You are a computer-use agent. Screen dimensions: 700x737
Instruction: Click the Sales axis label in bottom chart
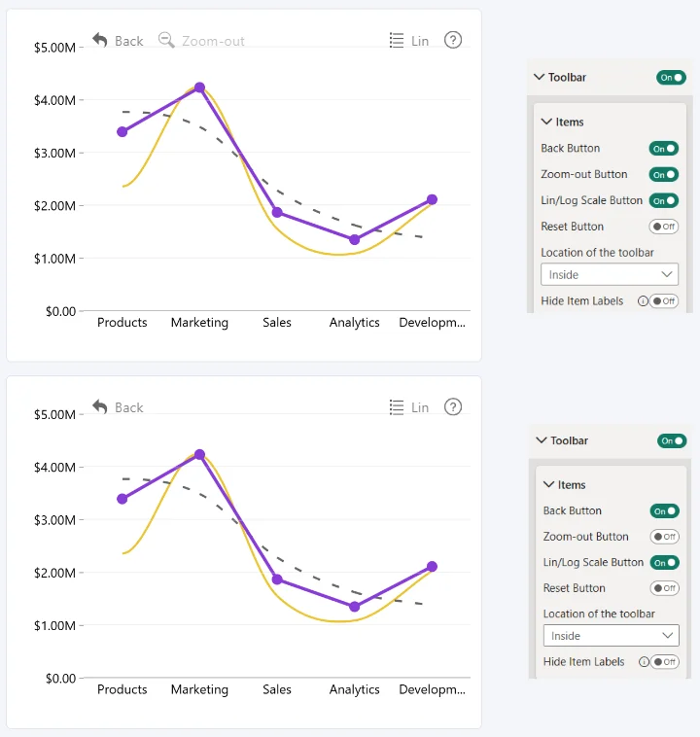277,689
